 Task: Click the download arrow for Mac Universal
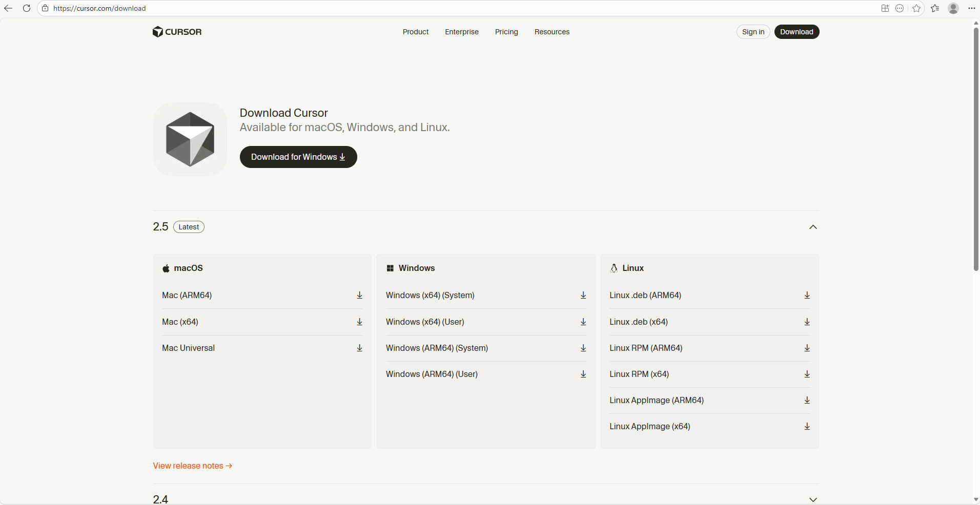pos(359,348)
